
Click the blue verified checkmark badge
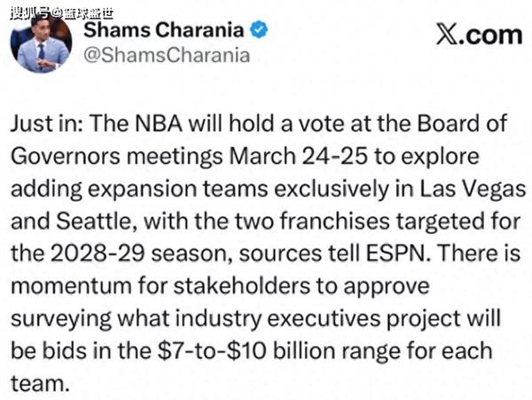point(259,31)
